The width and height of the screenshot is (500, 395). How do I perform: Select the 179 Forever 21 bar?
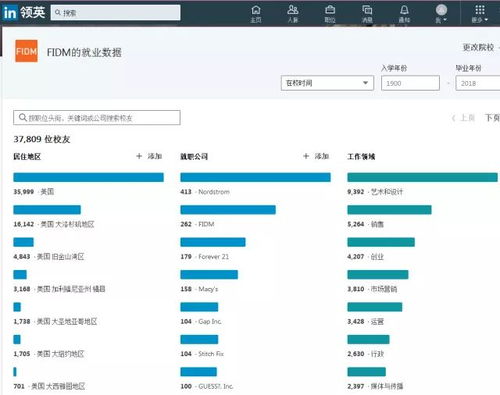coord(213,242)
